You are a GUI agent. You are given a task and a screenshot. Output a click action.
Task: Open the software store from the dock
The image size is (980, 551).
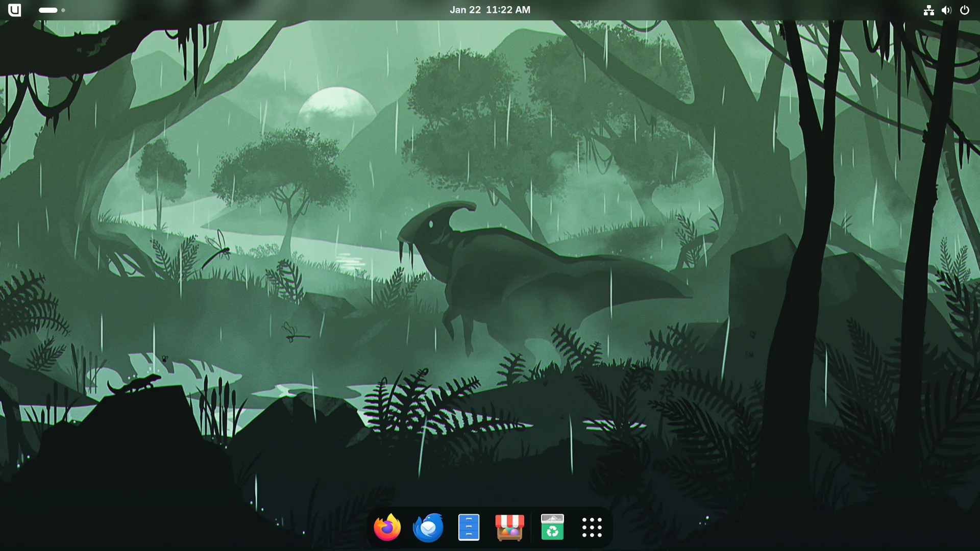[509, 528]
